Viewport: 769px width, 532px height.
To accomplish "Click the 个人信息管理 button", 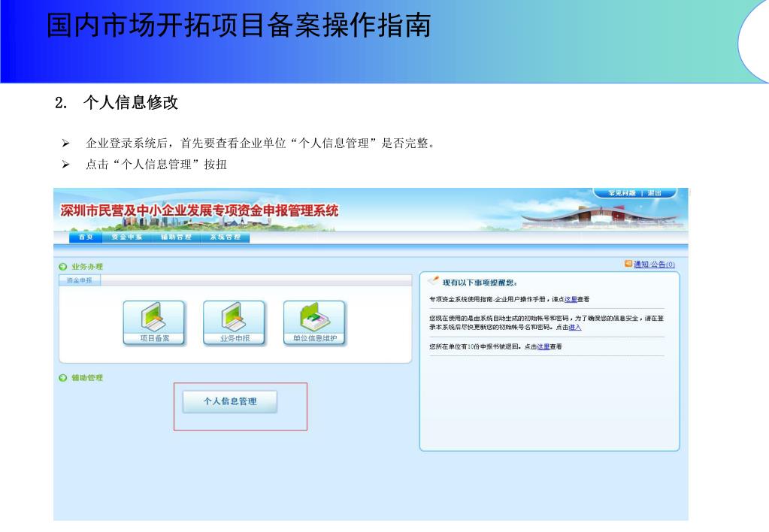I will 230,401.
